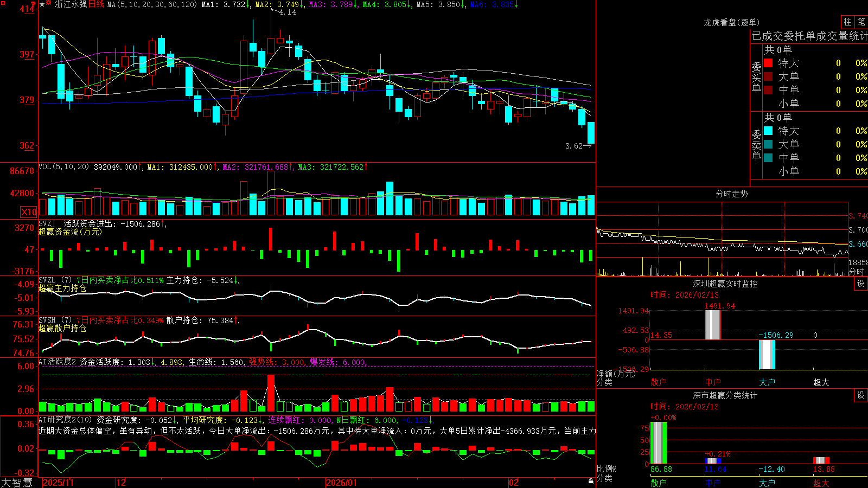
Task: Select the SVSH indicator label
Action: click(x=47, y=320)
